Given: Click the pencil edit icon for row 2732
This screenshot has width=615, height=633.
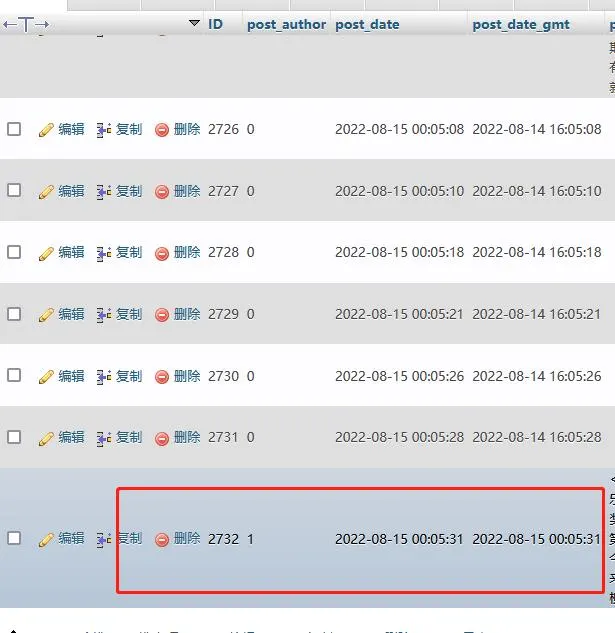Looking at the screenshot, I should click(46, 540).
